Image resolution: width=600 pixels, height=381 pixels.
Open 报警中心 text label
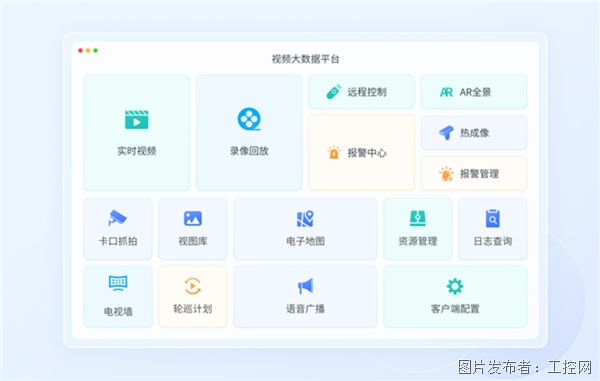pyautogui.click(x=367, y=153)
